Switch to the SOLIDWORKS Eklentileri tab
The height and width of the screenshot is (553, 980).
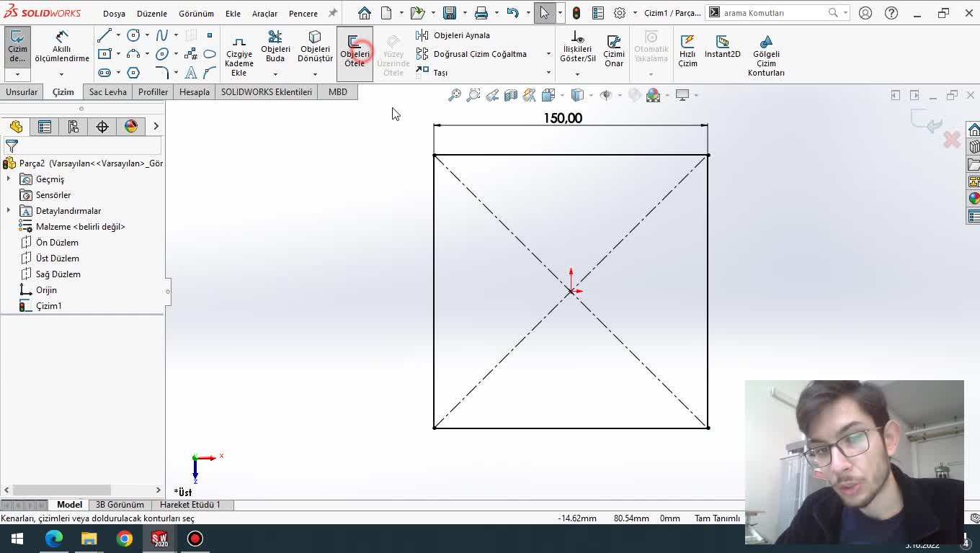tap(267, 92)
